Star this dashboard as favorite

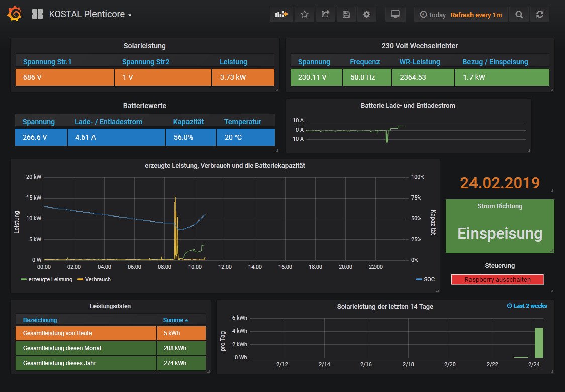click(304, 15)
